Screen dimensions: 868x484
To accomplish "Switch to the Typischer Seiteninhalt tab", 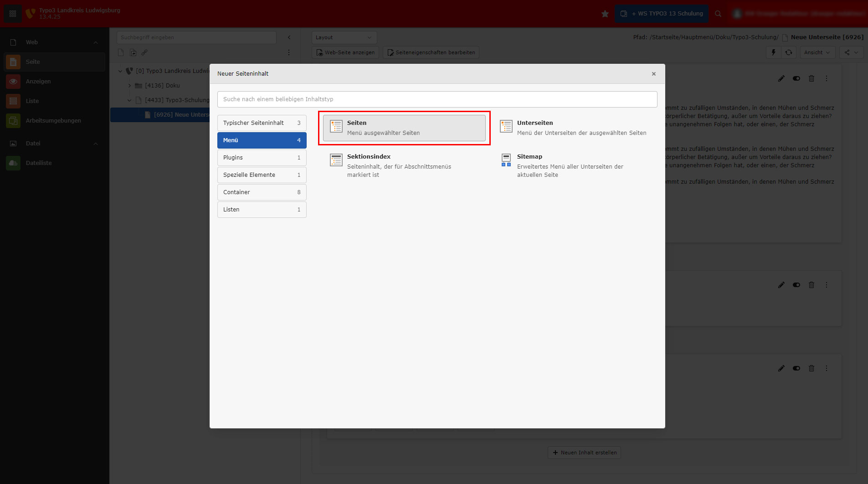I will point(262,123).
